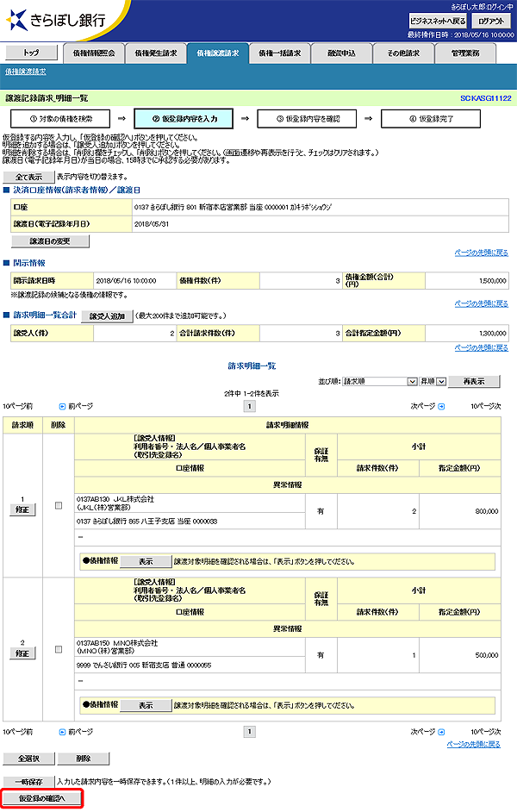Screen dimensions: 517x812
Task: Click the 譲渡日の変更 button
Action: [x=50, y=241]
